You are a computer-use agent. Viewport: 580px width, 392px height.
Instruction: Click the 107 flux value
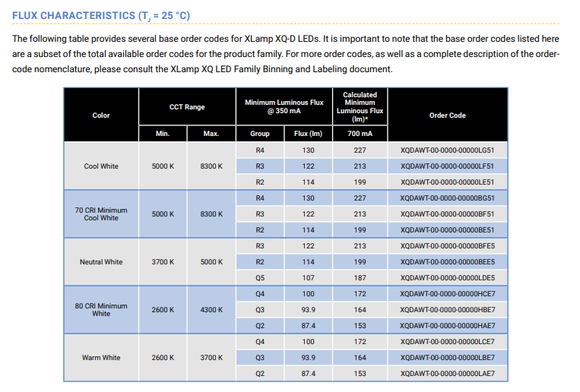coord(308,278)
